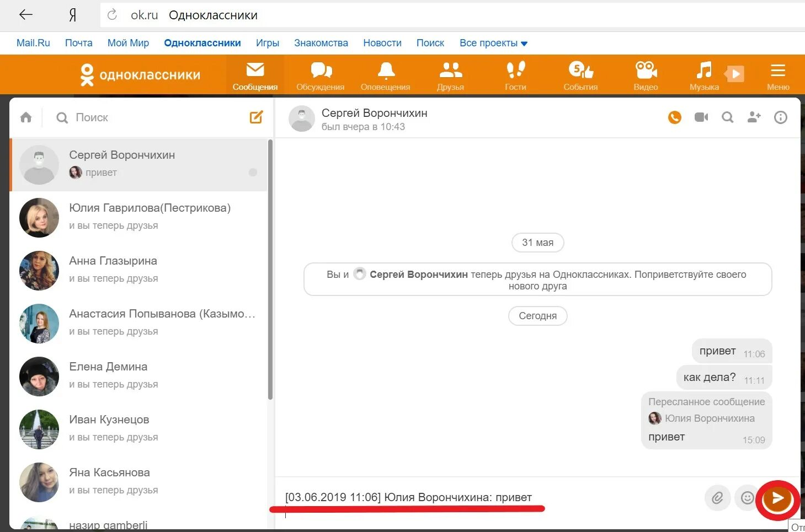
Task: Open chat info with the info icon
Action: point(780,117)
